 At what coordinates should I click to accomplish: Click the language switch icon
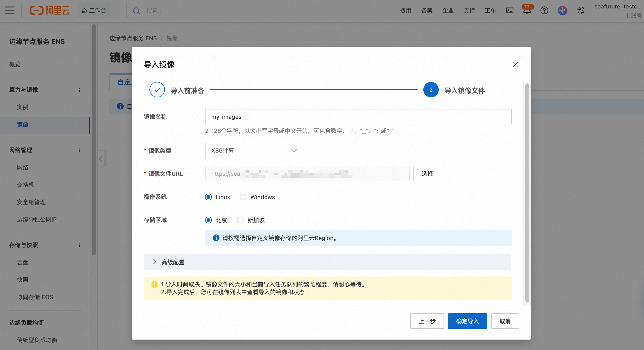pyautogui.click(x=580, y=11)
